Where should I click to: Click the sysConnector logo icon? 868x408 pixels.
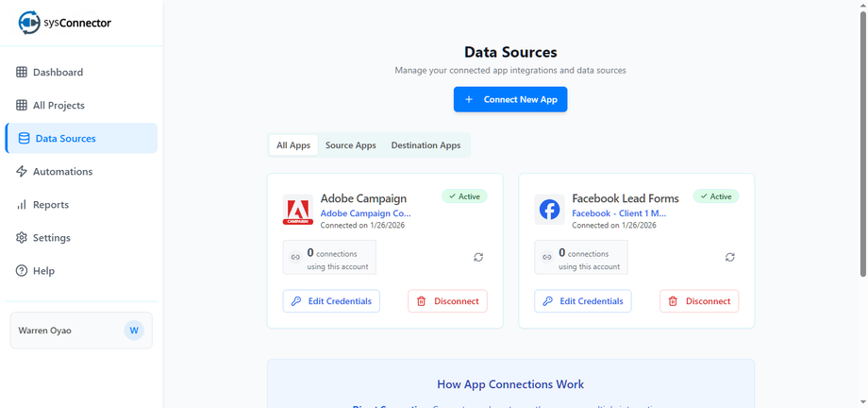pyautogui.click(x=29, y=23)
